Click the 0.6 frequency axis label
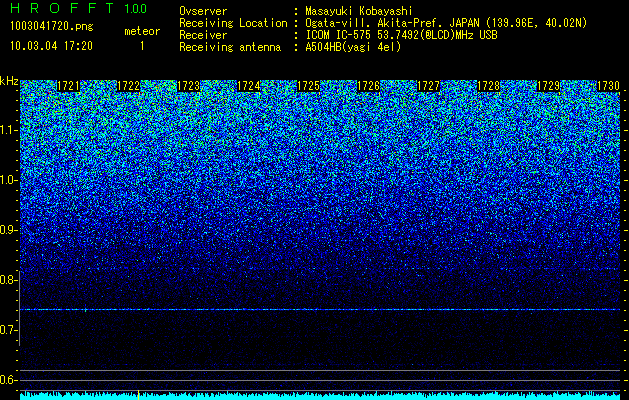629x400 pixels. 9,380
